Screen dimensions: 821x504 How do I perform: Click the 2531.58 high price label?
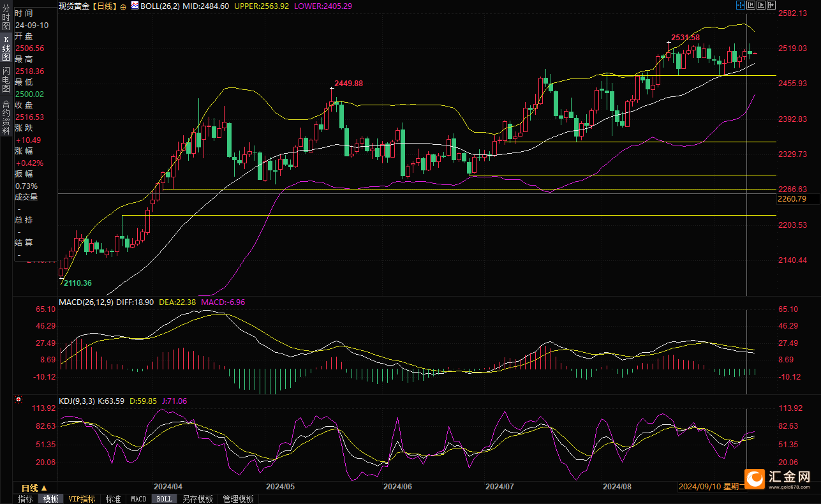click(686, 38)
